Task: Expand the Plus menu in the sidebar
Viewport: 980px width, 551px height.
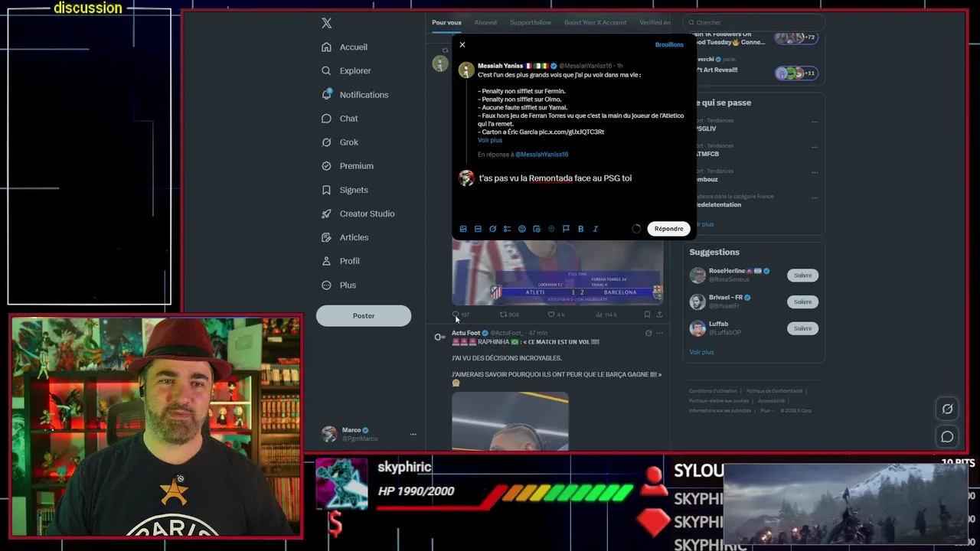Action: (339, 285)
